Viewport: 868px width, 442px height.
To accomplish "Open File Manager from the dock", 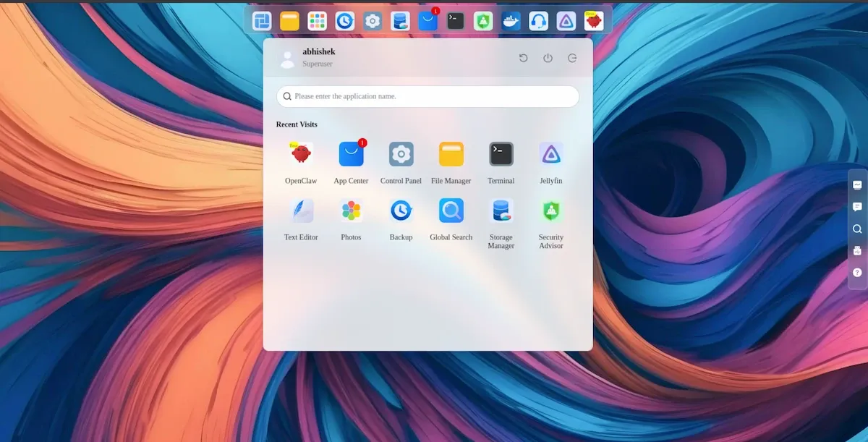I will click(x=289, y=21).
